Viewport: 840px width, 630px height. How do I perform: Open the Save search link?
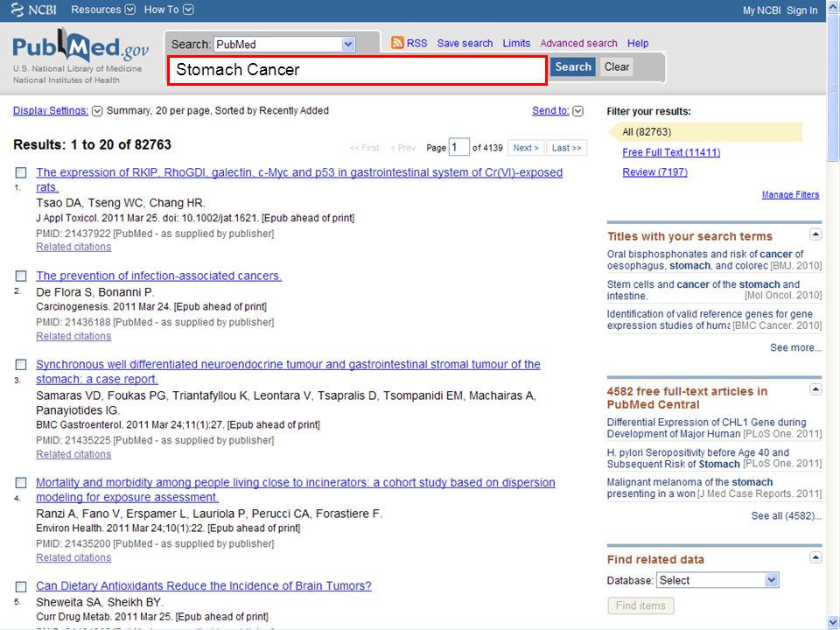pyautogui.click(x=465, y=44)
